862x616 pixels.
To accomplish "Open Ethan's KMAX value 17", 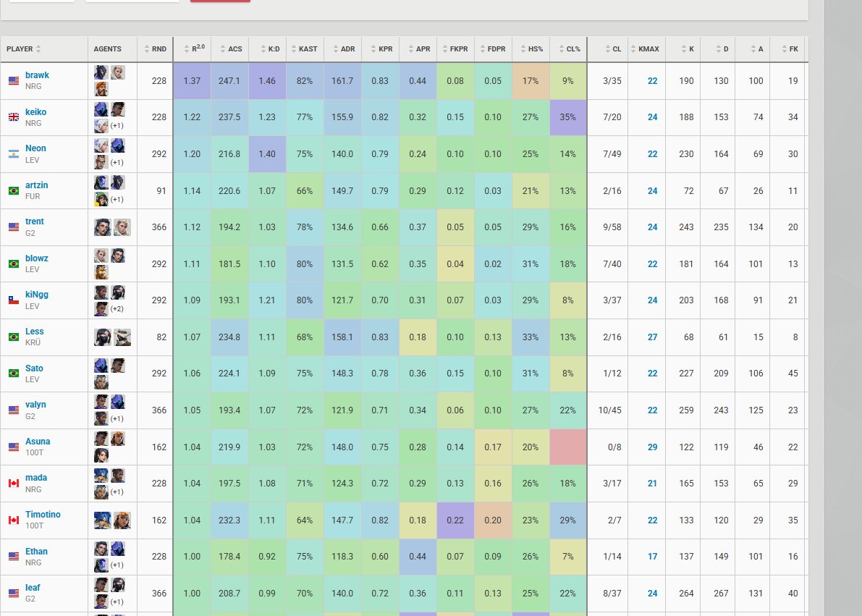I will 652,557.
